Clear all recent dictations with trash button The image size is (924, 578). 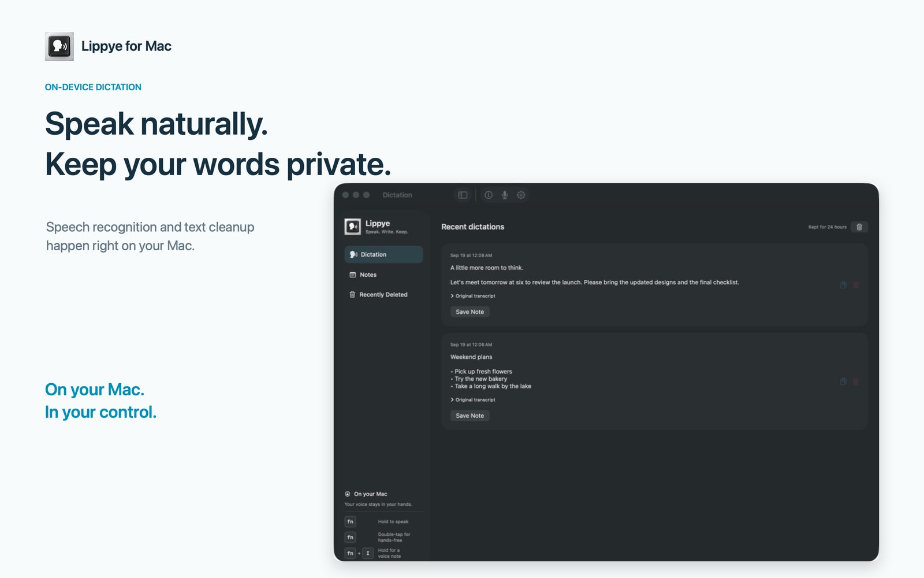click(859, 227)
